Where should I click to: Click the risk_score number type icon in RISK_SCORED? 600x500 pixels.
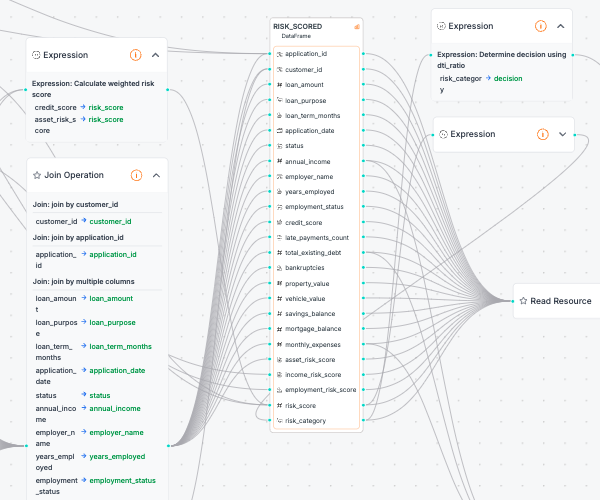(x=279, y=406)
